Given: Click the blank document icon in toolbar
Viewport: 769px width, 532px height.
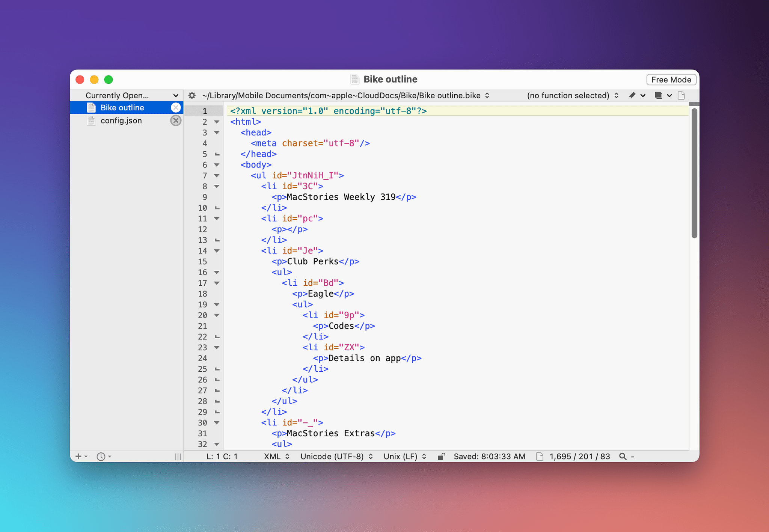Looking at the screenshot, I should [x=682, y=95].
